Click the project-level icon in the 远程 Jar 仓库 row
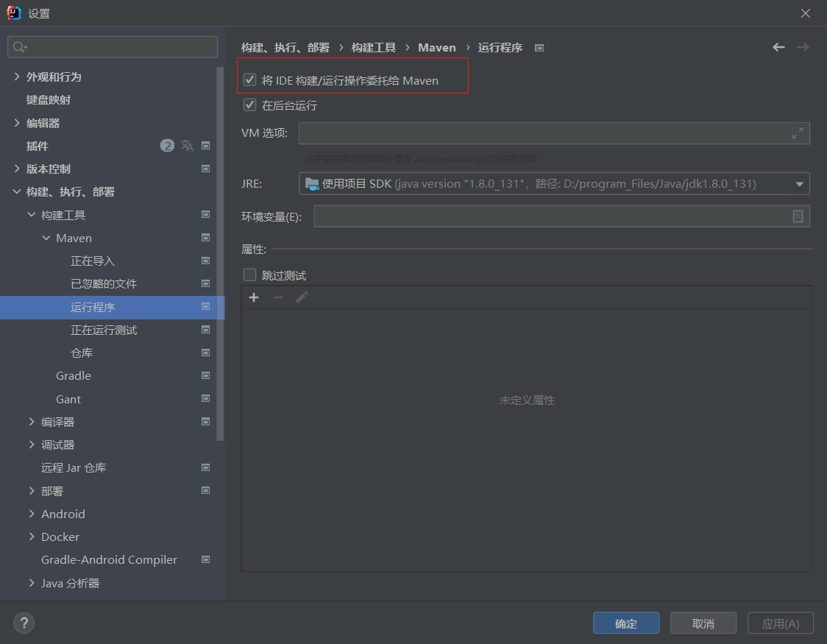This screenshot has width=827, height=644. tap(206, 467)
